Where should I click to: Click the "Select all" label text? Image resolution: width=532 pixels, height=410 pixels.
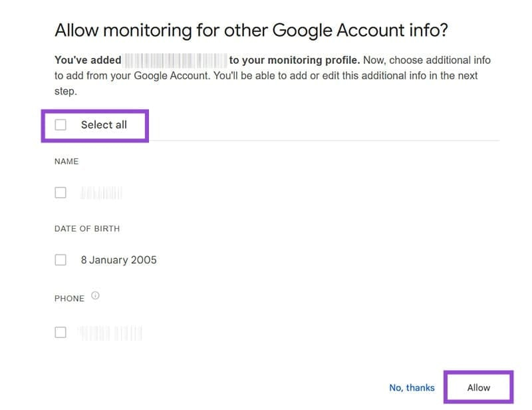click(x=104, y=124)
